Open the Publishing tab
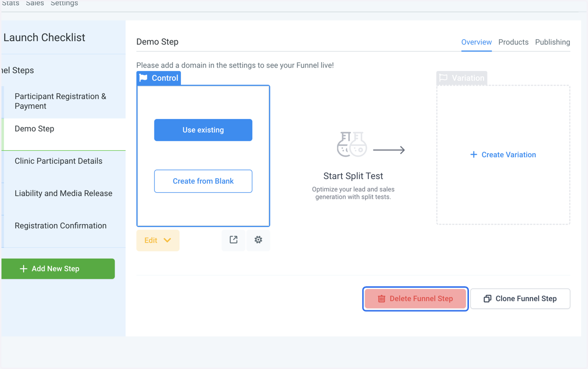 pyautogui.click(x=553, y=42)
